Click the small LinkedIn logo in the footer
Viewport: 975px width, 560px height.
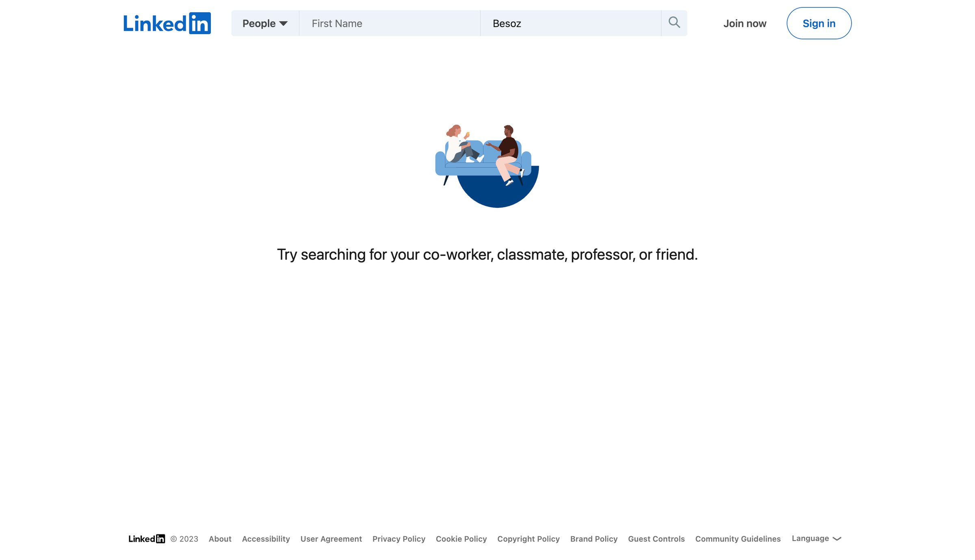tap(147, 538)
